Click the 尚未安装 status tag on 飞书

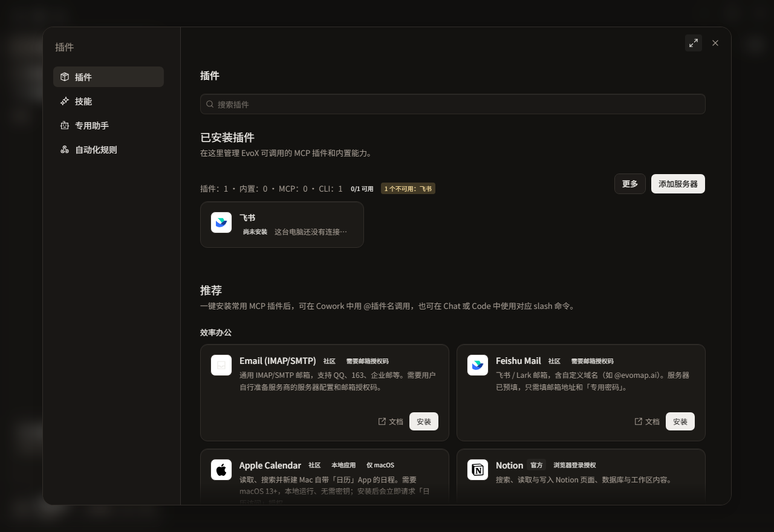pyautogui.click(x=255, y=232)
